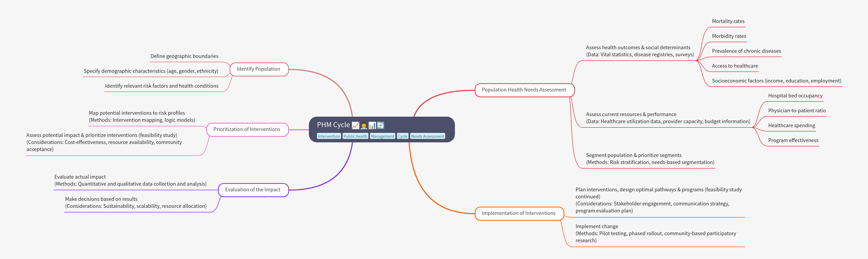Select Implementation of Interventions node

click(519, 214)
